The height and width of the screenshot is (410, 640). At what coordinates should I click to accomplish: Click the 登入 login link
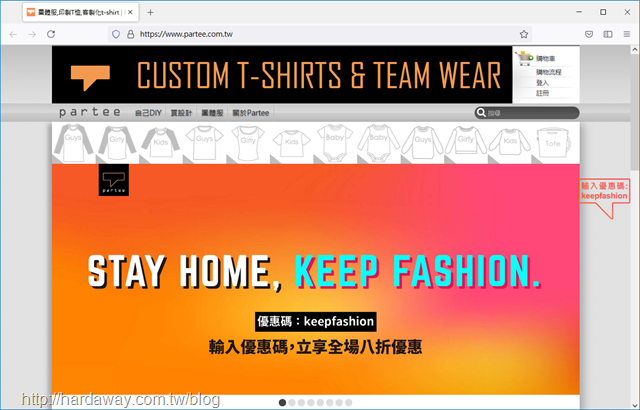pos(542,83)
